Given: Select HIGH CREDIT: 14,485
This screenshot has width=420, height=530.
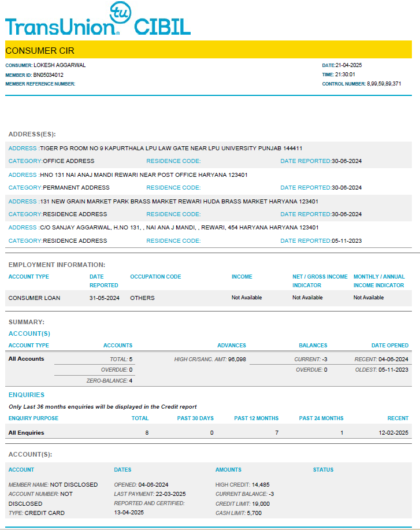Looking at the screenshot, I should pos(242,485).
